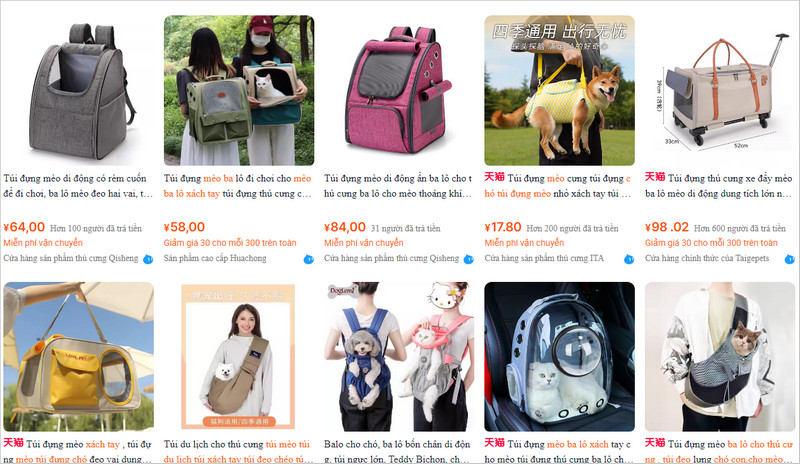
Task: Click the blue chat icon beside Huachong store
Action: click(308, 259)
